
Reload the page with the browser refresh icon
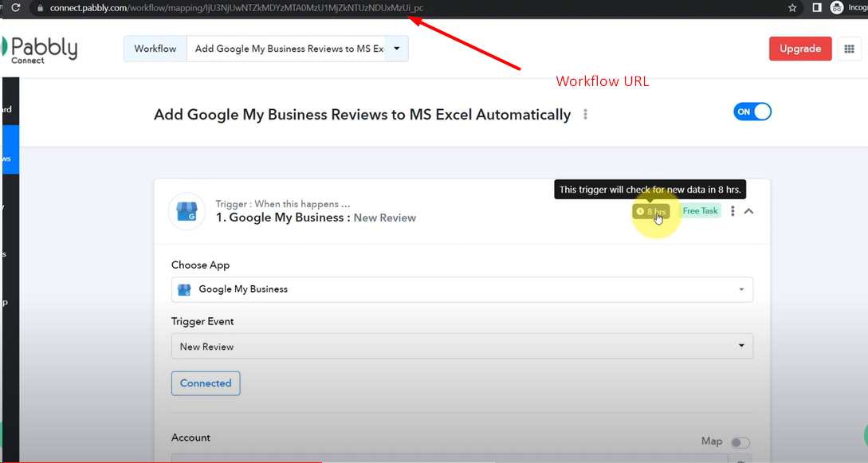[x=15, y=8]
